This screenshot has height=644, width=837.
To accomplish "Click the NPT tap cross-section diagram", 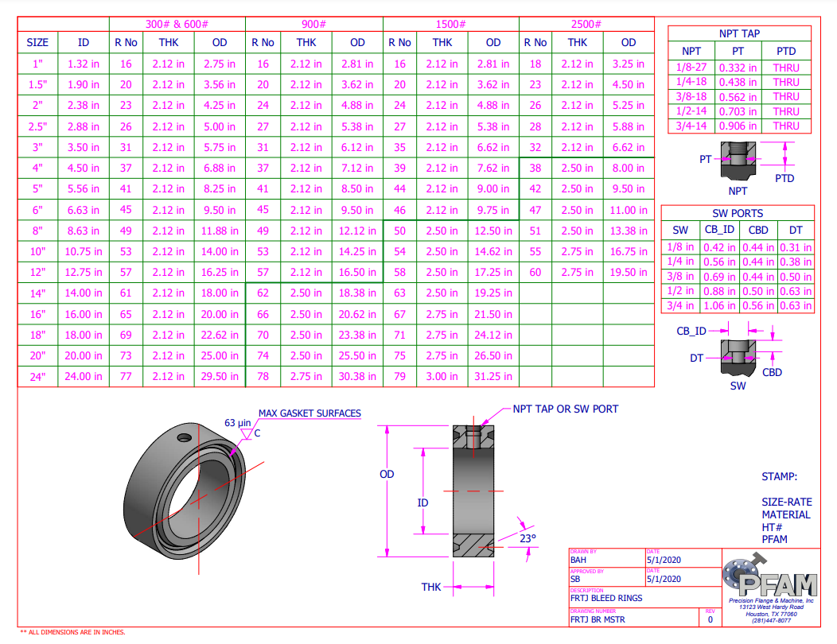I will coord(738,160).
